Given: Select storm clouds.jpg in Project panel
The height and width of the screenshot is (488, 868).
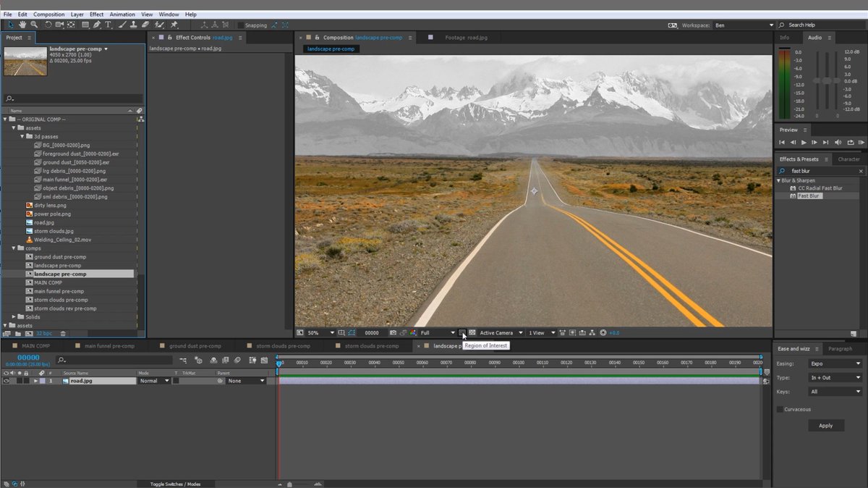Looking at the screenshot, I should pyautogui.click(x=54, y=231).
